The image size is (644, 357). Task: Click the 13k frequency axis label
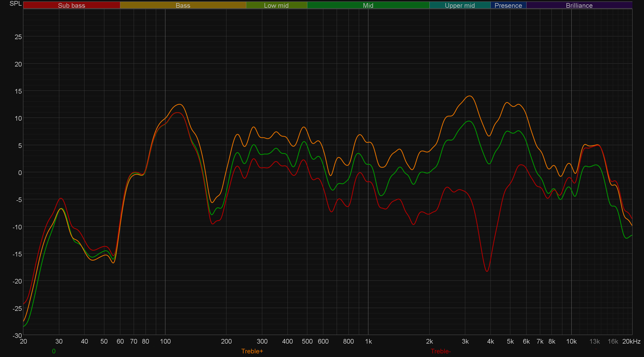594,341
